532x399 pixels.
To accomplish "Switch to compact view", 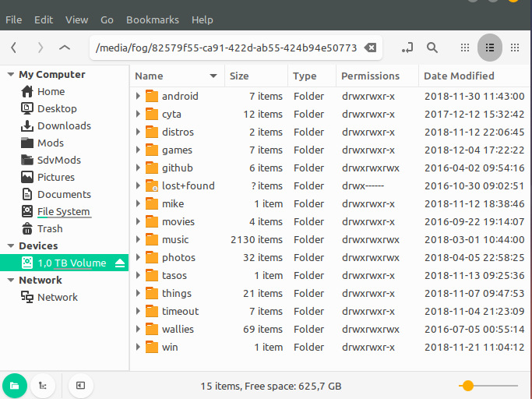I will pos(514,48).
